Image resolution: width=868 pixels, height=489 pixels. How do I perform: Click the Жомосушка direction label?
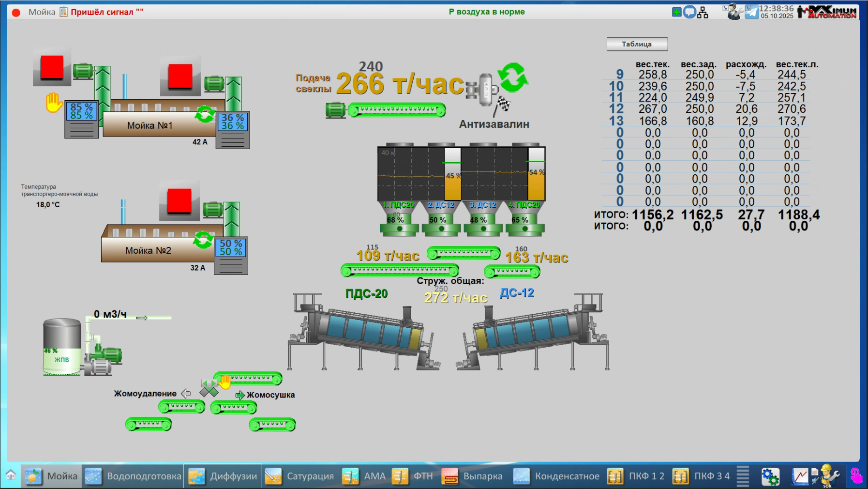270,395
